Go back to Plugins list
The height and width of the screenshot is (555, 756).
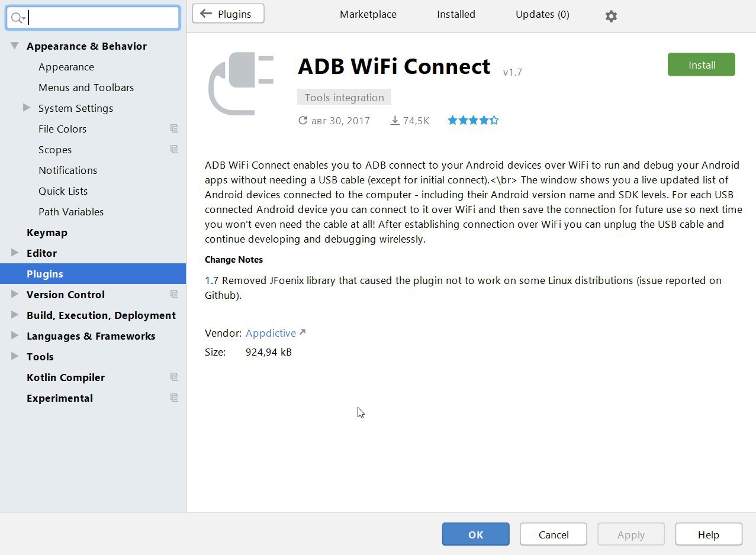click(x=228, y=14)
